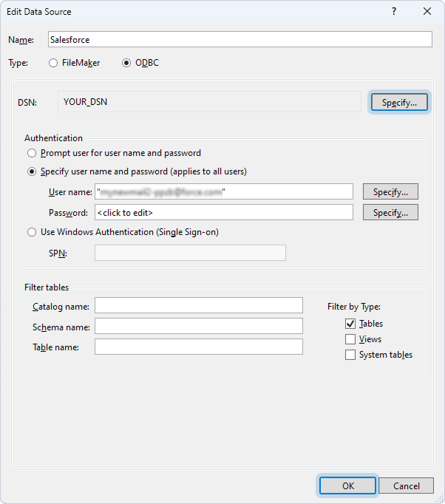This screenshot has height=504, width=445.
Task: Click Specify button beside User name
Action: tap(390, 192)
